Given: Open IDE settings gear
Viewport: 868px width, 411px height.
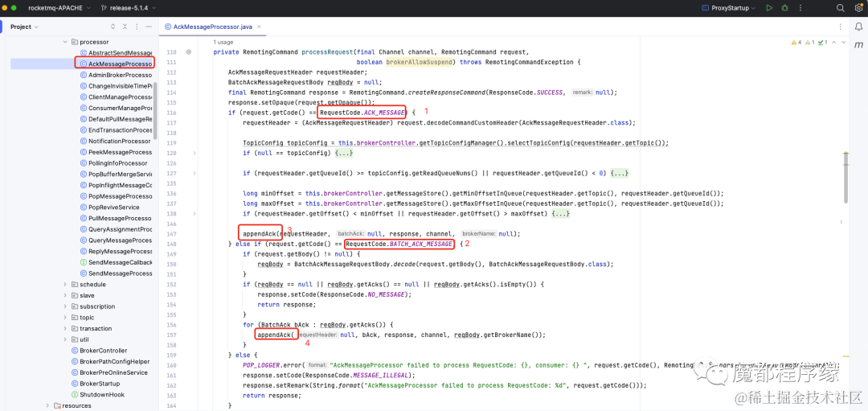Looking at the screenshot, I should point(858,8).
